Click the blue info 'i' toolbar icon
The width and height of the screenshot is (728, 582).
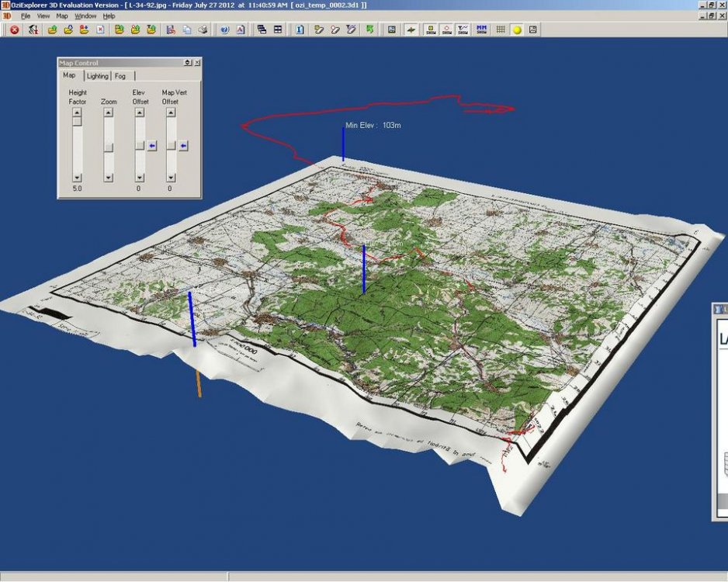(300, 29)
